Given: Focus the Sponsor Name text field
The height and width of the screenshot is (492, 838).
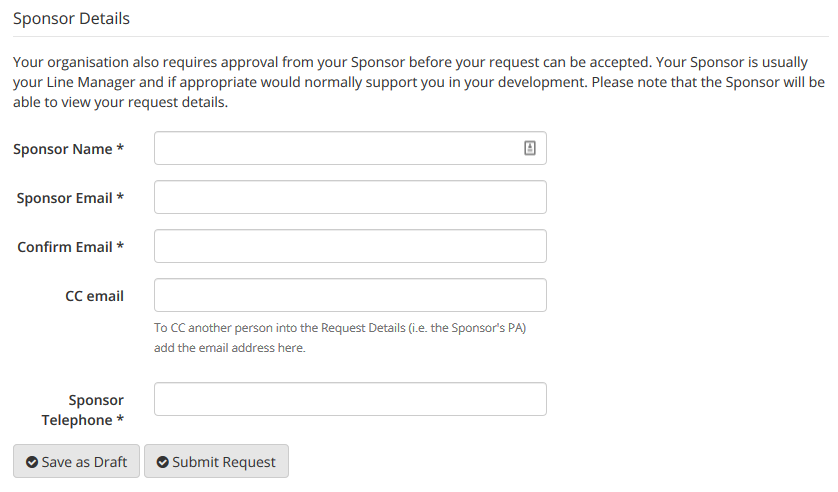Looking at the screenshot, I should [x=350, y=148].
